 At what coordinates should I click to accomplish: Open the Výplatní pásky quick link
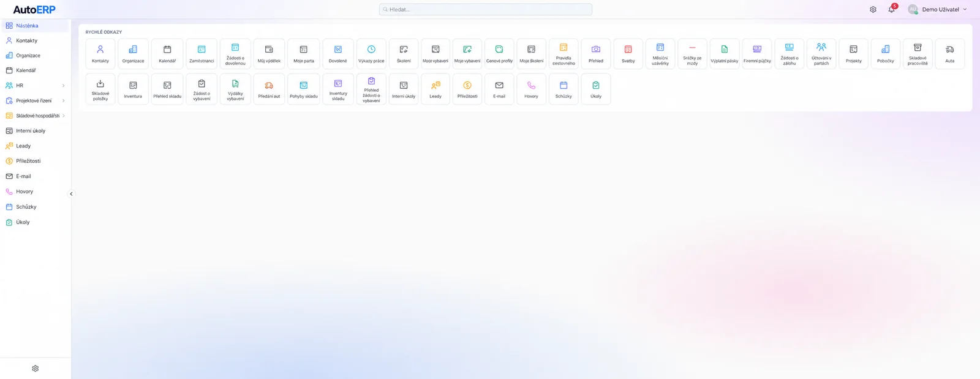[725, 54]
